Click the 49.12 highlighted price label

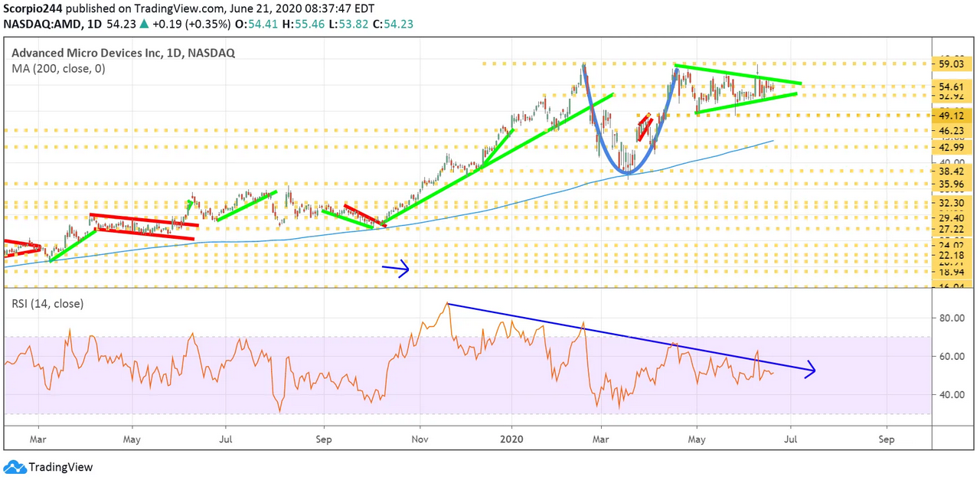pos(953,116)
